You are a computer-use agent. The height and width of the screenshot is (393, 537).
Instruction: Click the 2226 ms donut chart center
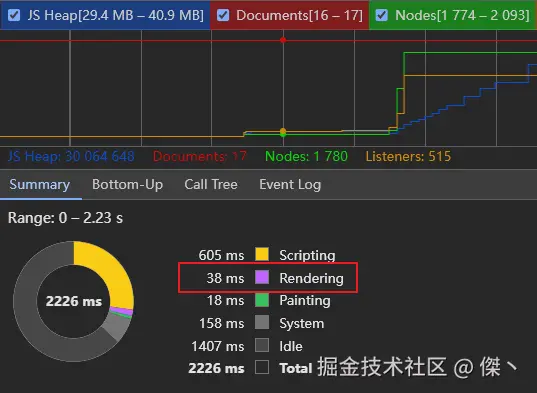74,301
